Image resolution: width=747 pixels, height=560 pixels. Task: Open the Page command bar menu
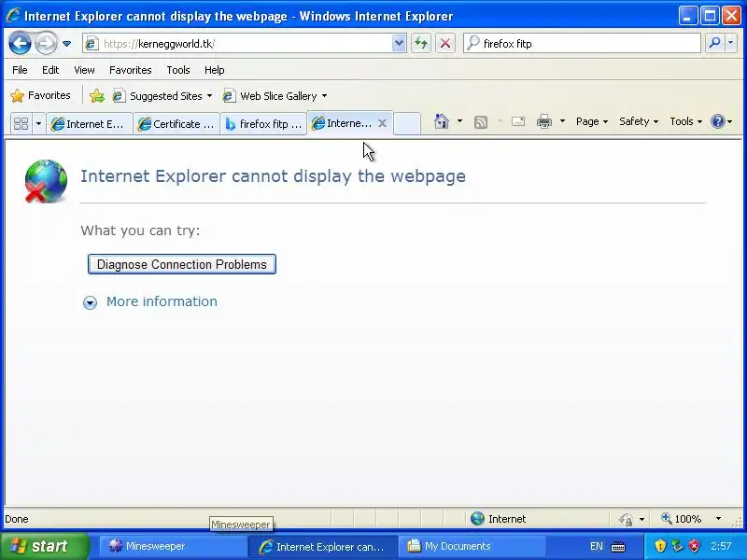click(x=592, y=121)
